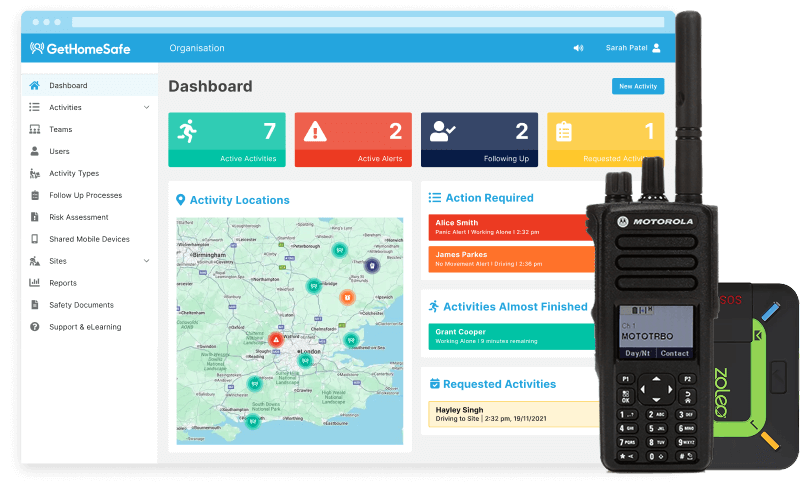The width and height of the screenshot is (801, 485).
Task: Open the Organisation link in header
Action: [x=197, y=48]
